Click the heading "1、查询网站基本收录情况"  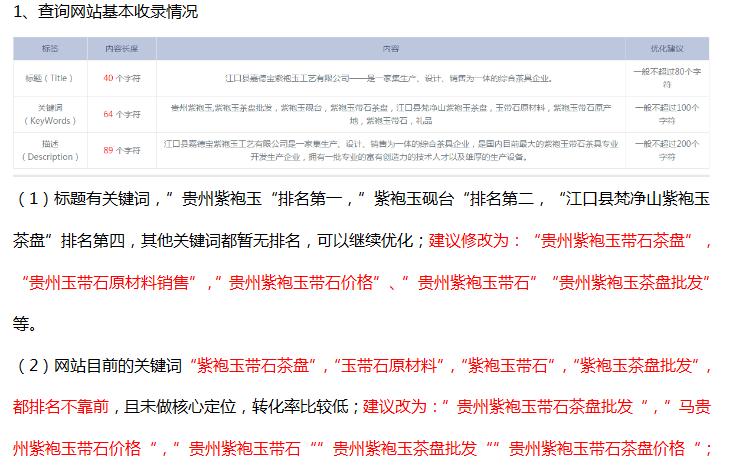pos(106,12)
